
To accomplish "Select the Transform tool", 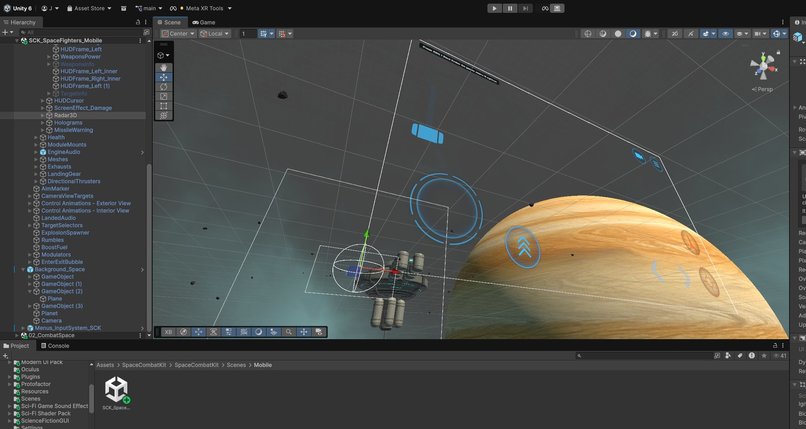I will 163,116.
